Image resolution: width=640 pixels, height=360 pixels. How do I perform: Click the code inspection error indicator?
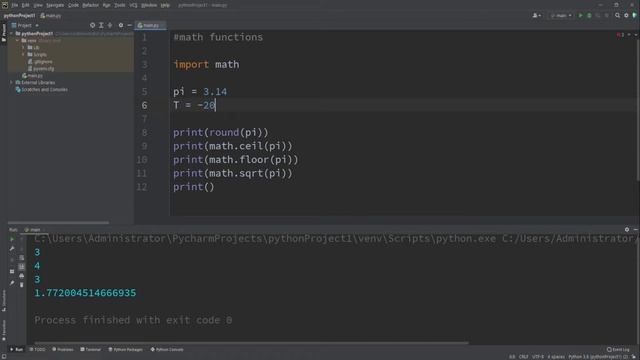point(620,35)
